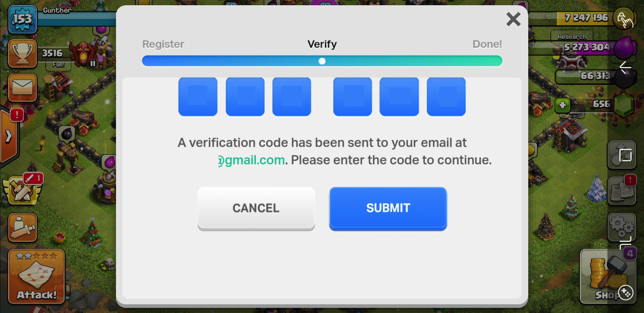Click SUBMIT button to send verification
Viewport: 644px width, 313px height.
pos(388,208)
